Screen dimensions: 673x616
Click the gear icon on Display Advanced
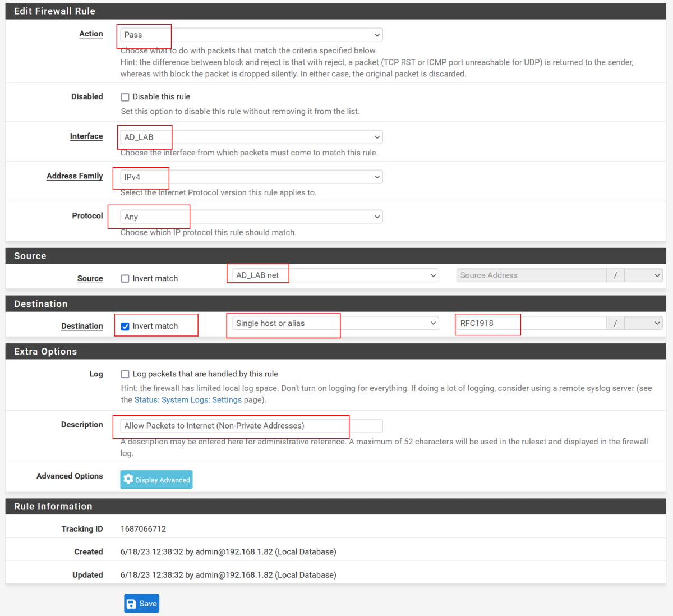pyautogui.click(x=128, y=479)
